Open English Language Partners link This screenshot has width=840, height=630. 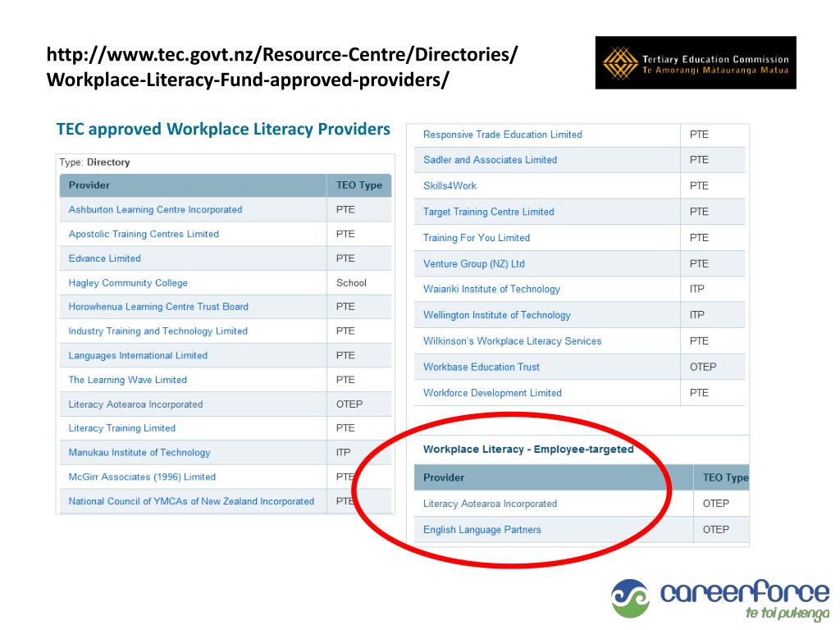pyautogui.click(x=482, y=530)
